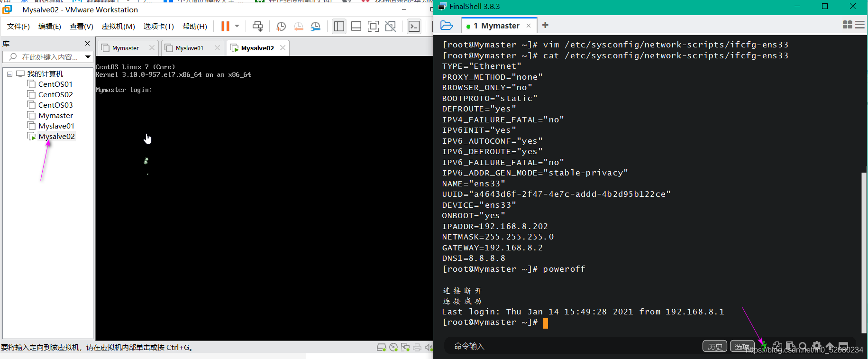Add a new FinalShell tab
Screen dimensions: 868x359
click(x=545, y=25)
